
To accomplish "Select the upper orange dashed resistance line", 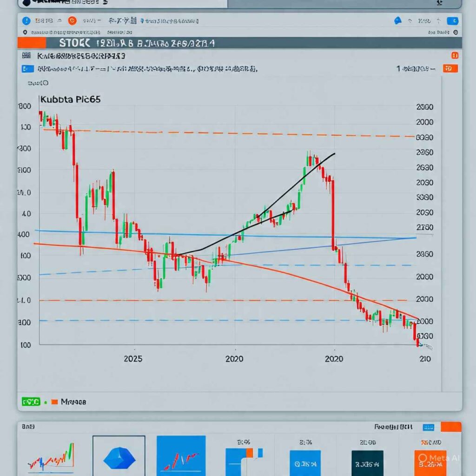I will tap(229, 133).
